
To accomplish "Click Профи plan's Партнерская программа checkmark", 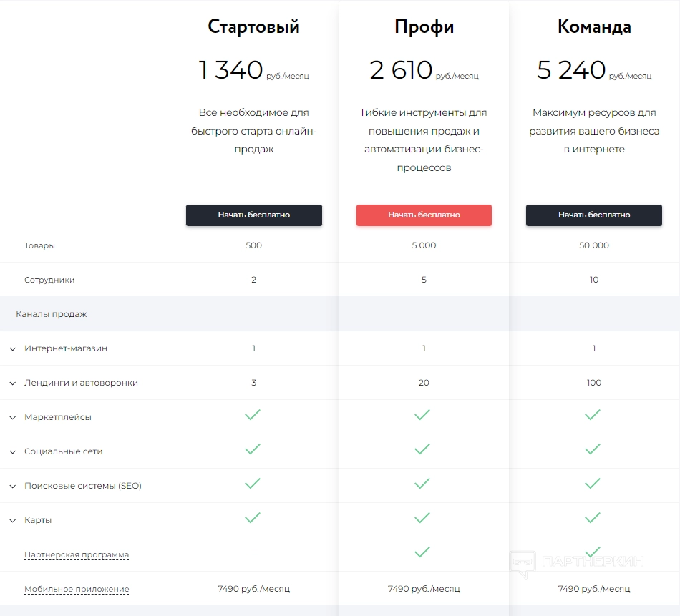I will [422, 552].
